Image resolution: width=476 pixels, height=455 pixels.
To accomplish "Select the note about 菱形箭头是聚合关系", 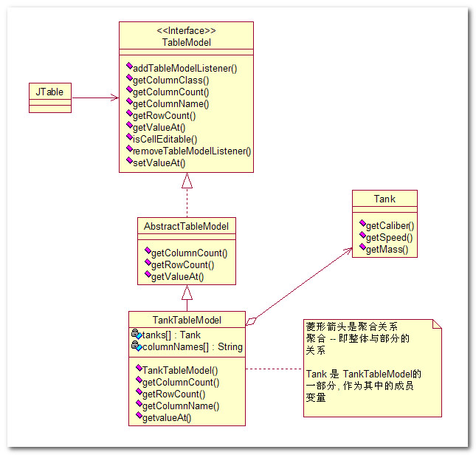I will tap(373, 368).
